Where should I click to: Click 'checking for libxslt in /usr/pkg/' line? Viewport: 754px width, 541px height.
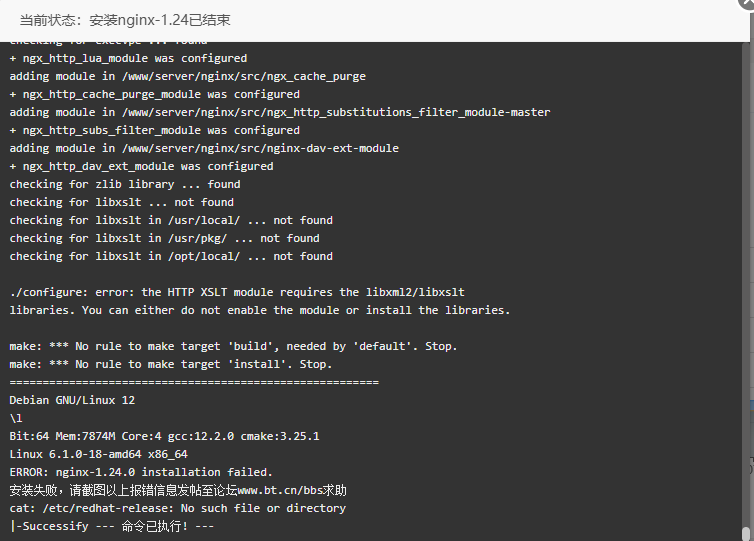point(164,239)
